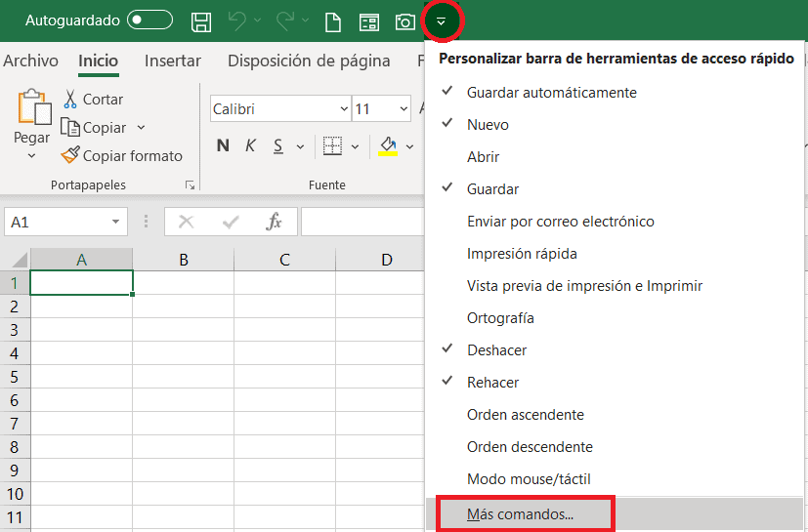The width and height of the screenshot is (808, 532).
Task: Click the Save floppy disk icon
Action: coord(201,22)
